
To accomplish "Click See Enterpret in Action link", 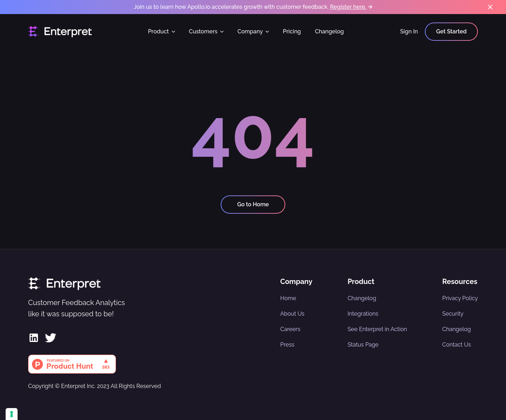I will pos(377,329).
